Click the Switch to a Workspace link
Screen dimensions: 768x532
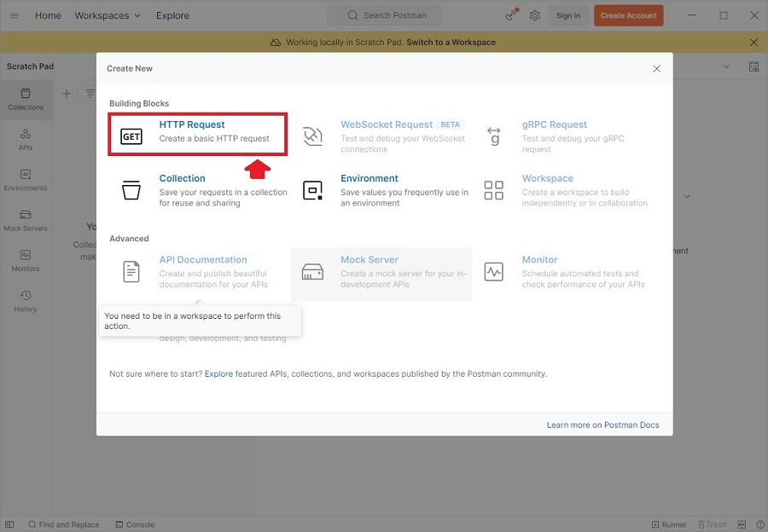(451, 42)
